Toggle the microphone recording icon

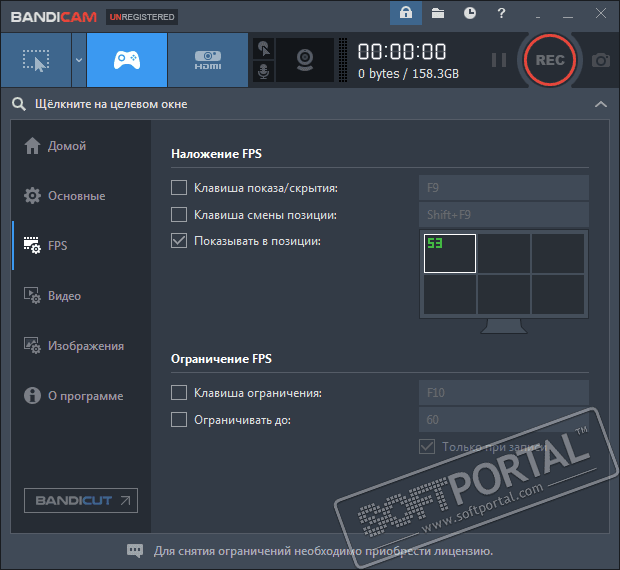coord(263,72)
